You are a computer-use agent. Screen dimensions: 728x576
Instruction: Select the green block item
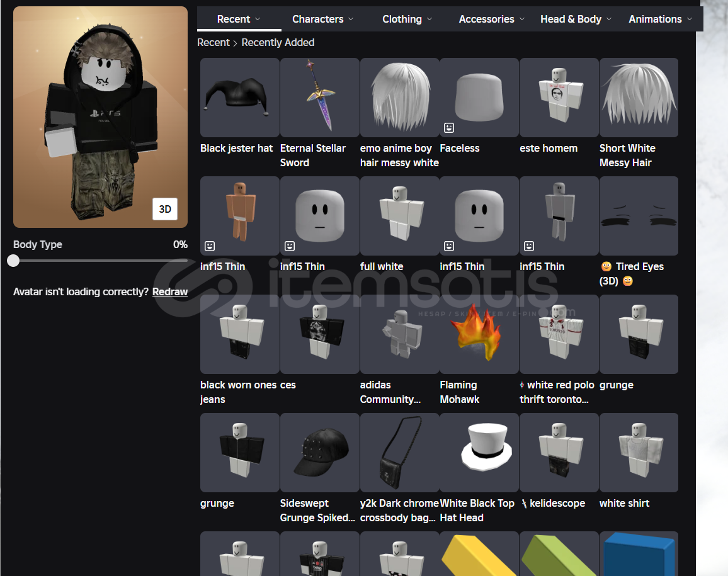click(559, 554)
